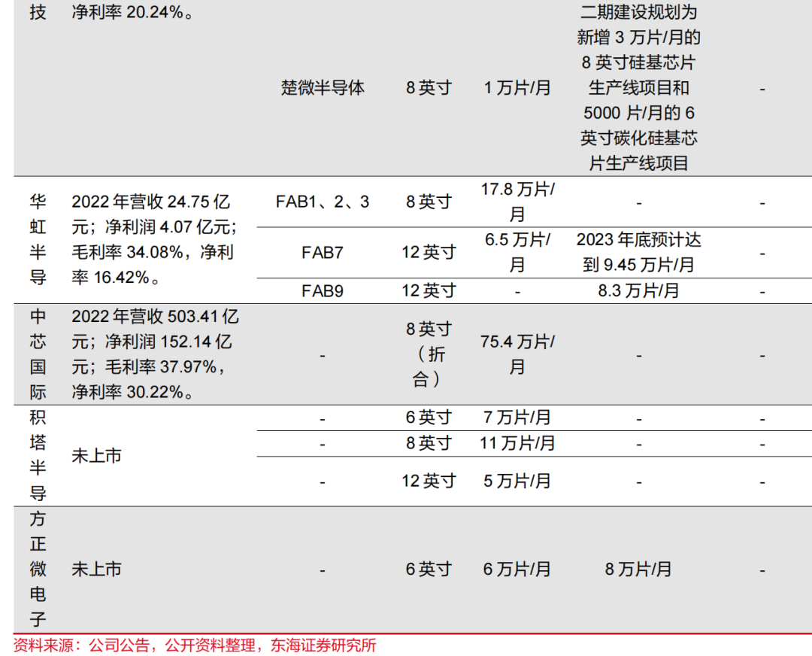Click the "2022 年营收 503.41 亿元" financials text
The image size is (812, 656).
point(155,329)
